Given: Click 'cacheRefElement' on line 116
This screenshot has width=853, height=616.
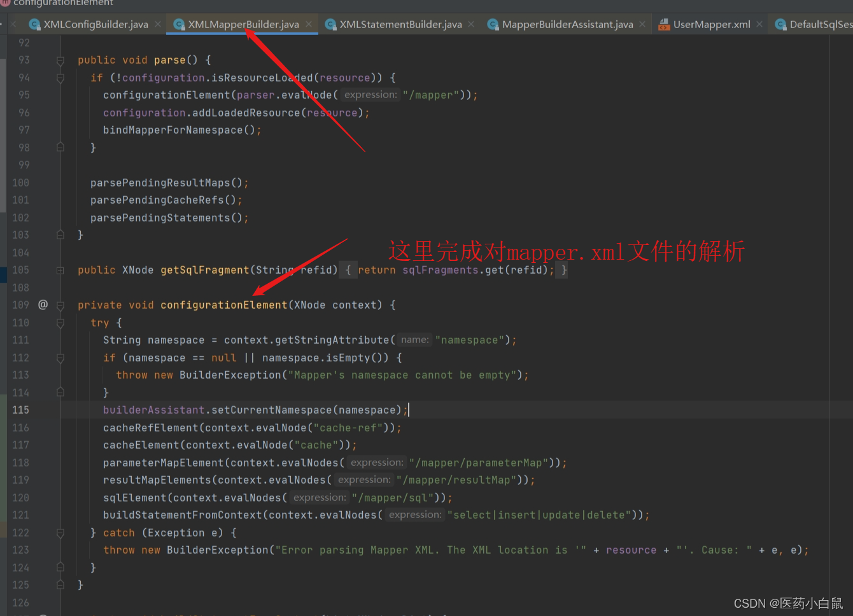Looking at the screenshot, I should pyautogui.click(x=151, y=428).
